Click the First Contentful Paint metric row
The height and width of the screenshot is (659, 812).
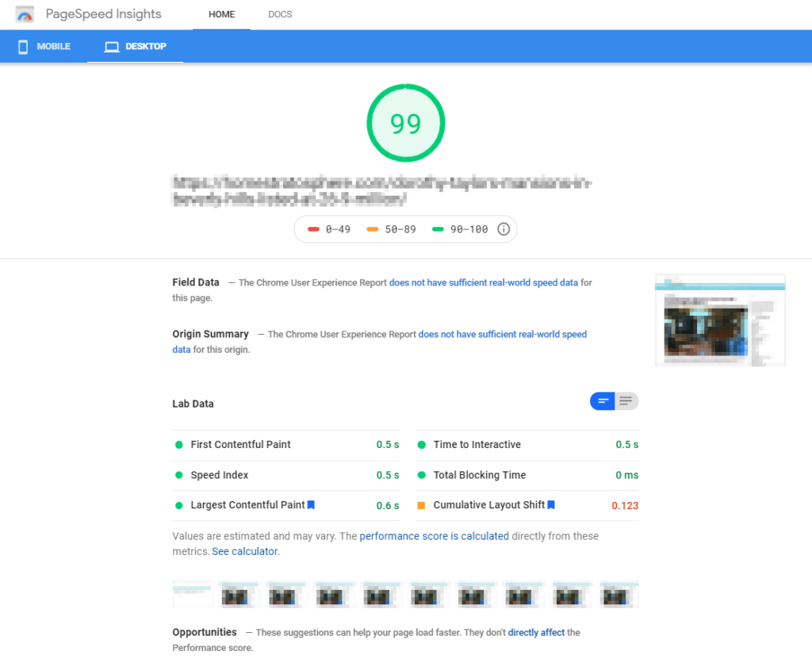tap(285, 445)
